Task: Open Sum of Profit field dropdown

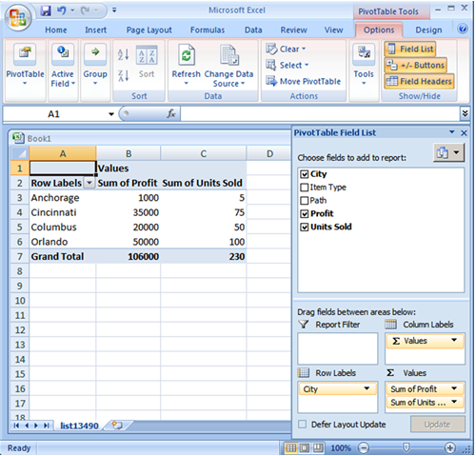Action: click(454, 388)
